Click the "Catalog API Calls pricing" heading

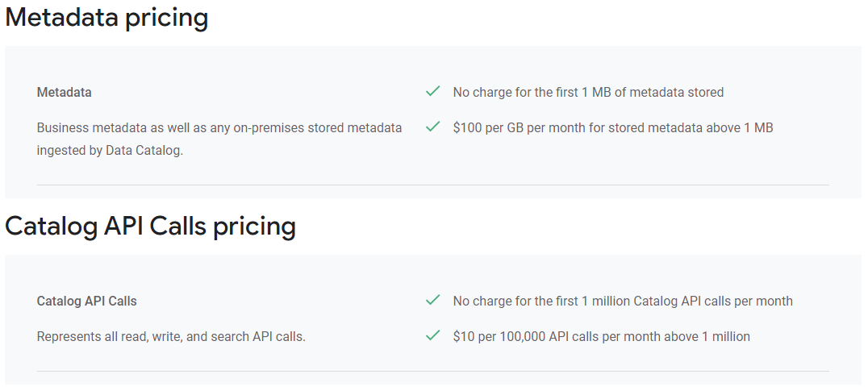(151, 227)
